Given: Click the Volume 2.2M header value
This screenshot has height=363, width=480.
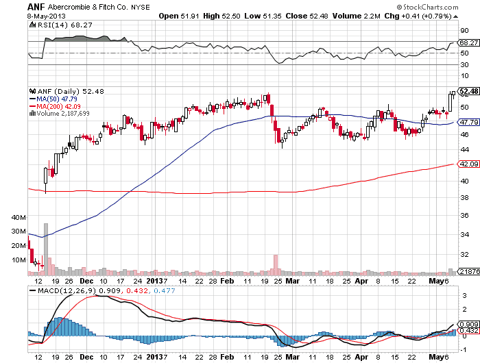Looking at the screenshot, I should 356,16.
